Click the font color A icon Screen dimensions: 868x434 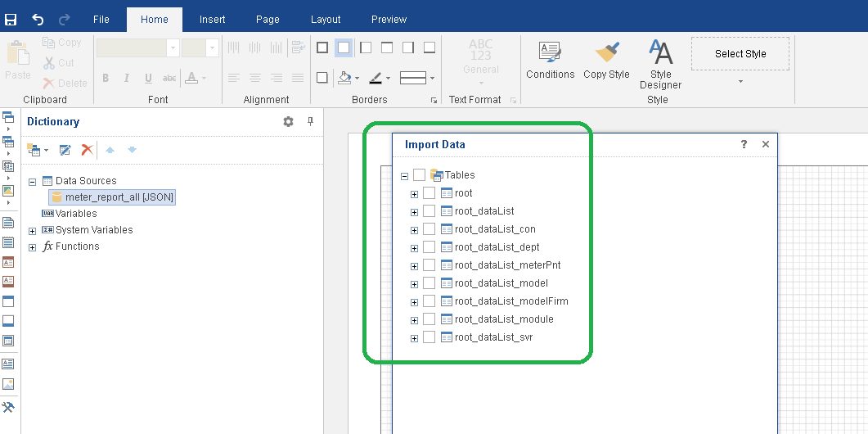point(191,78)
